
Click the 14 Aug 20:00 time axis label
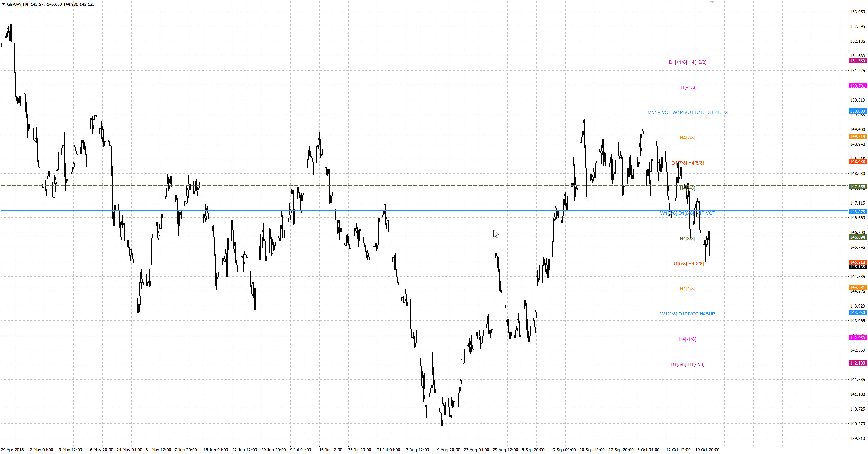tap(447, 450)
